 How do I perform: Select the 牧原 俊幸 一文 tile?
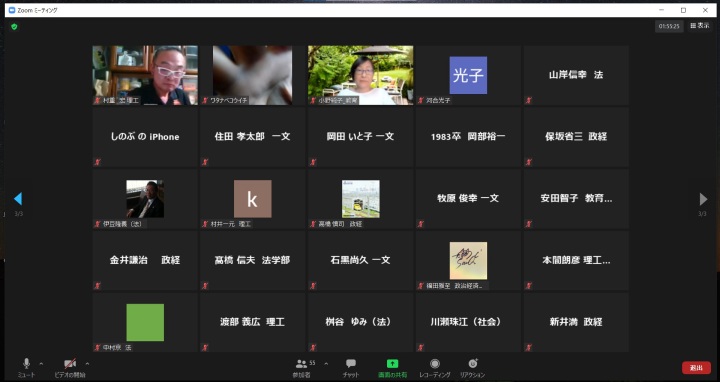point(468,199)
